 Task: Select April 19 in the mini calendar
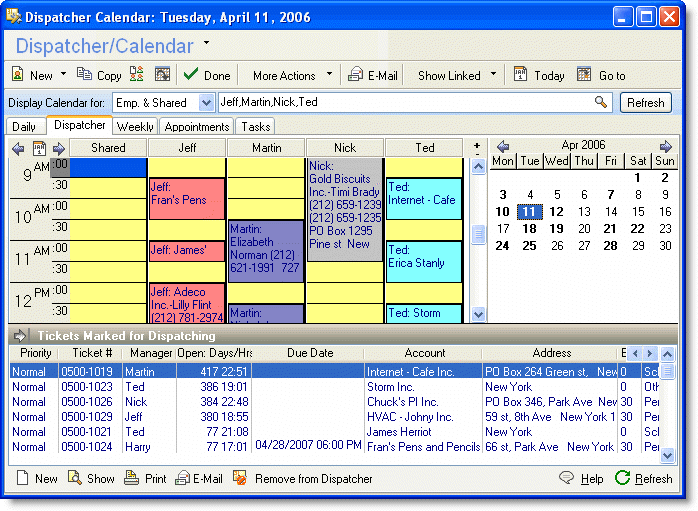[557, 229]
